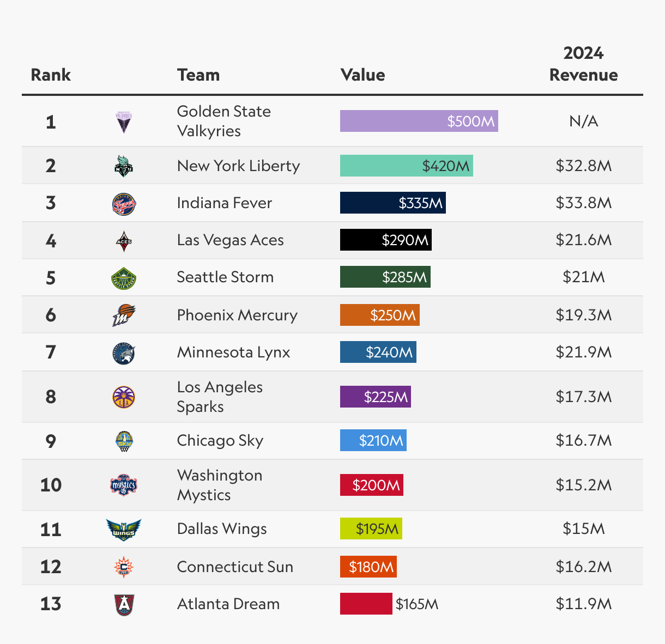Click the Golden State Valkyries logo
This screenshot has width=665, height=644.
tap(124, 121)
